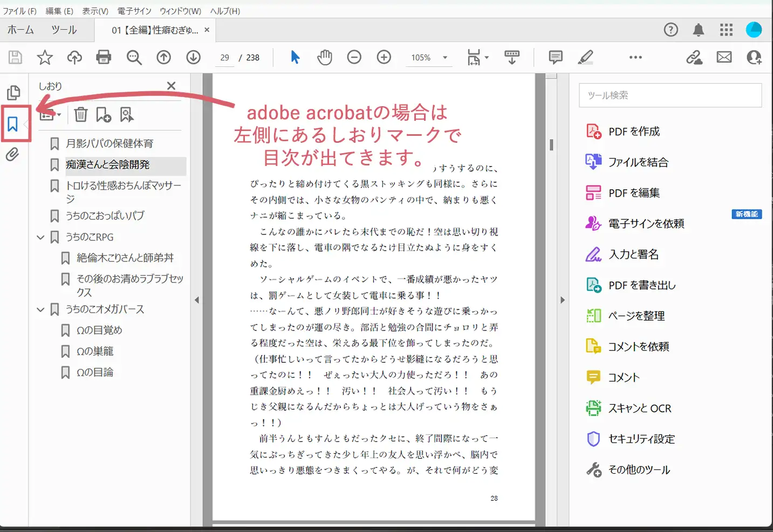Open notifications bell icon

[699, 30]
